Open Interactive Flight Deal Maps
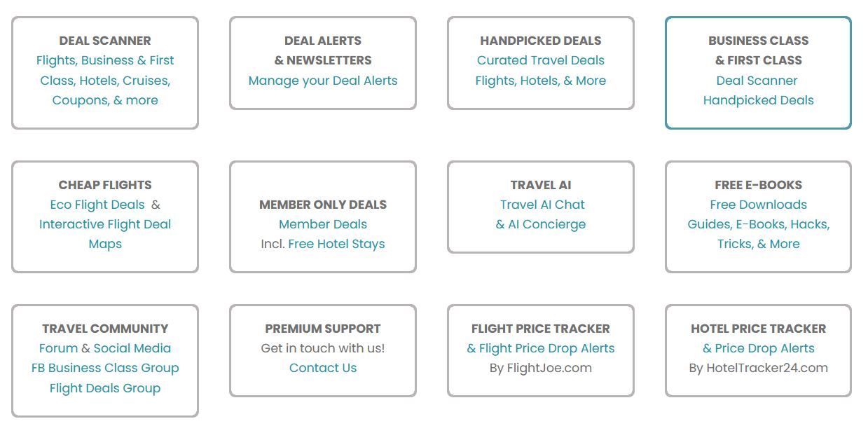Image resolution: width=868 pixels, height=433 pixels. tap(105, 224)
